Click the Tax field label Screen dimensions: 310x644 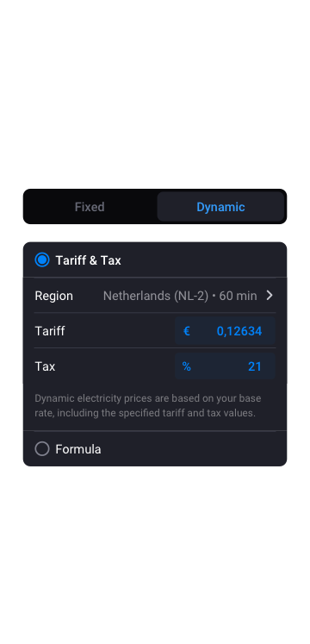[x=45, y=366]
